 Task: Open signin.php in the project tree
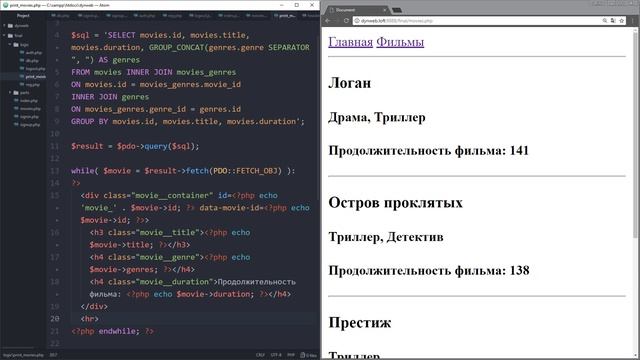click(29, 117)
